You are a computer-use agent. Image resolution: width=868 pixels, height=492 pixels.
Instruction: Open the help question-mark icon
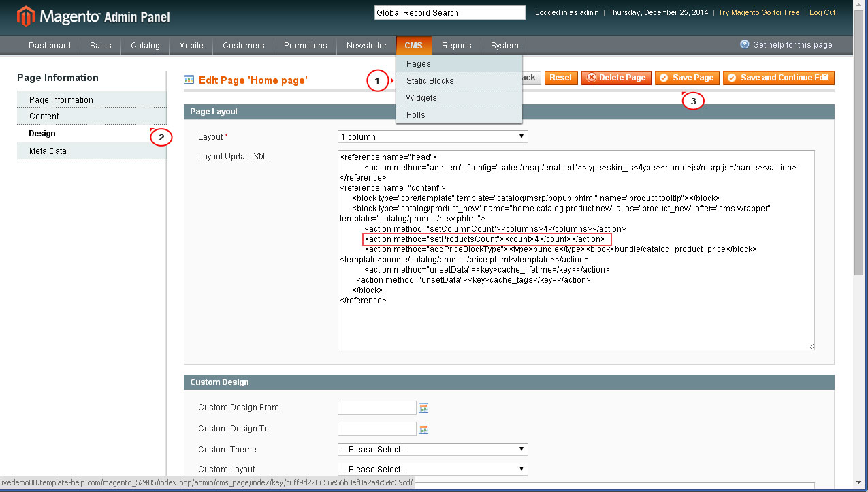point(745,44)
